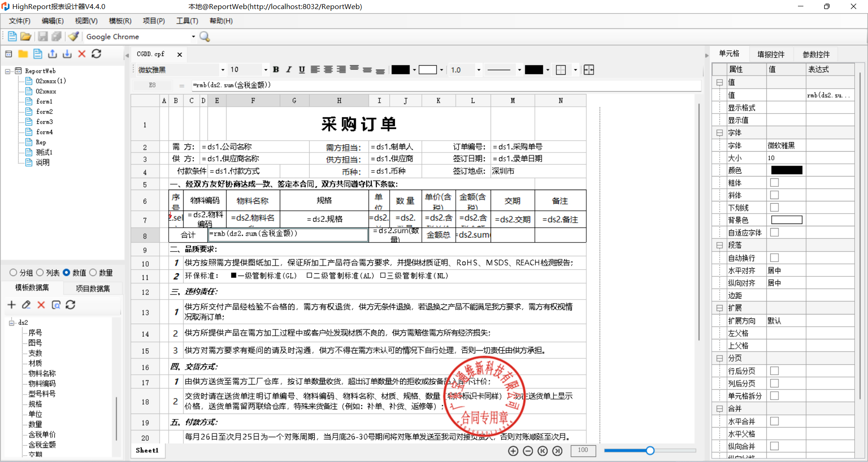Save all open reports
The height and width of the screenshot is (462, 868).
57,37
